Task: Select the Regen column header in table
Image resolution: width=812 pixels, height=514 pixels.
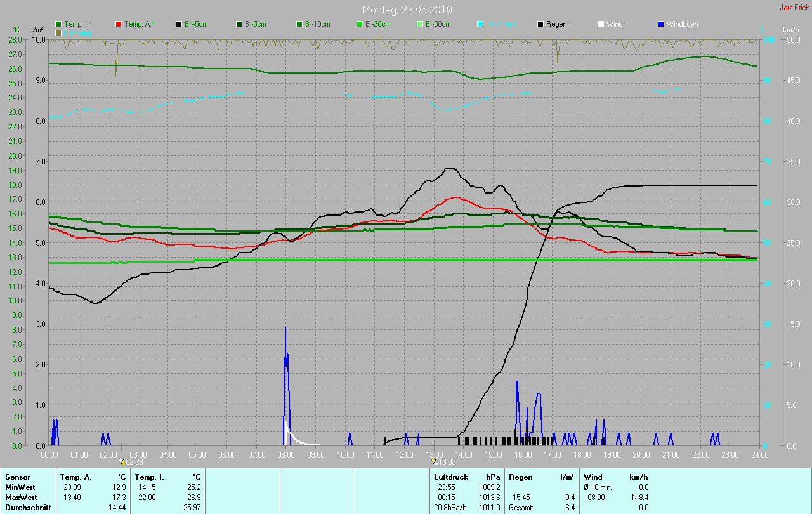Action: point(521,477)
